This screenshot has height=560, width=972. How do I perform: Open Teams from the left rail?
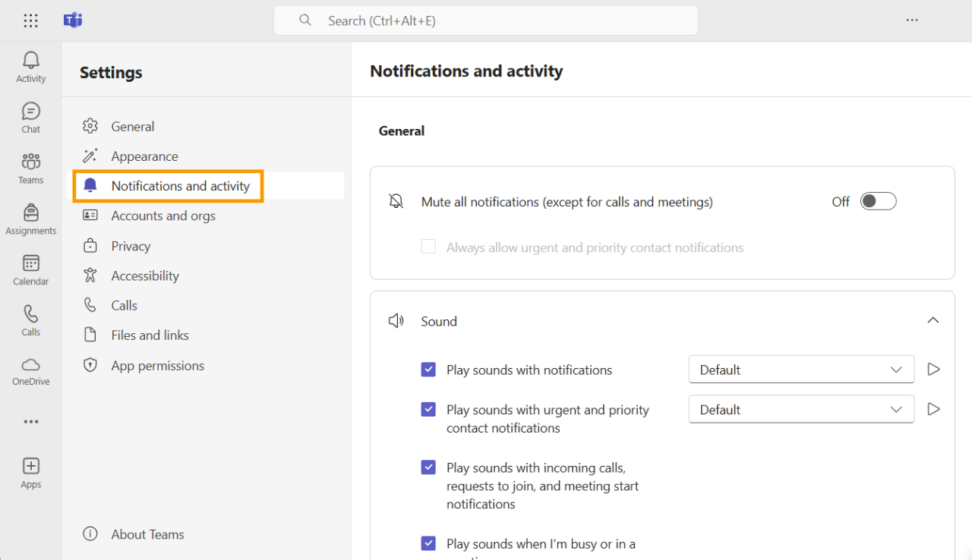pyautogui.click(x=31, y=168)
